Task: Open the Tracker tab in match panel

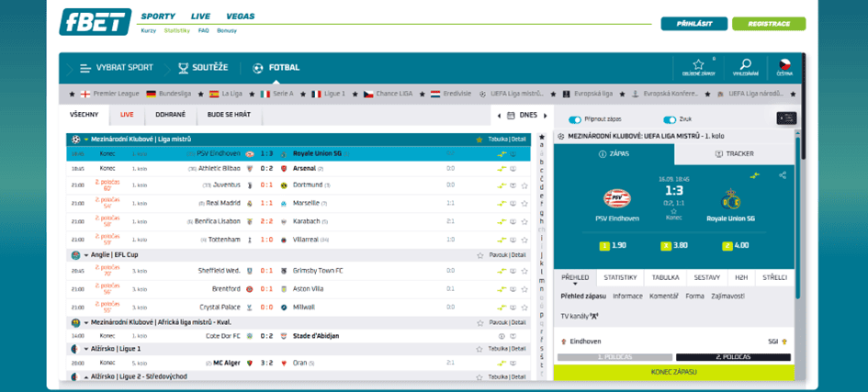Action: (735, 153)
